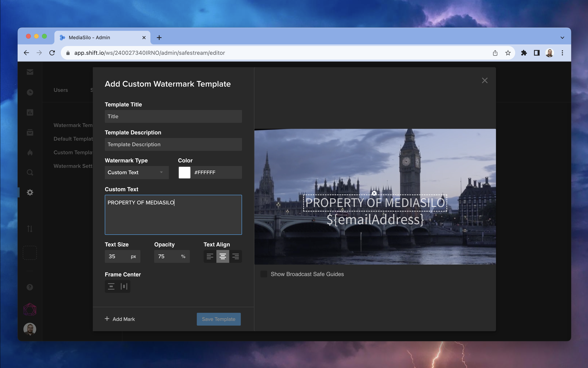Open the settings gear sidebar icon

[30, 193]
